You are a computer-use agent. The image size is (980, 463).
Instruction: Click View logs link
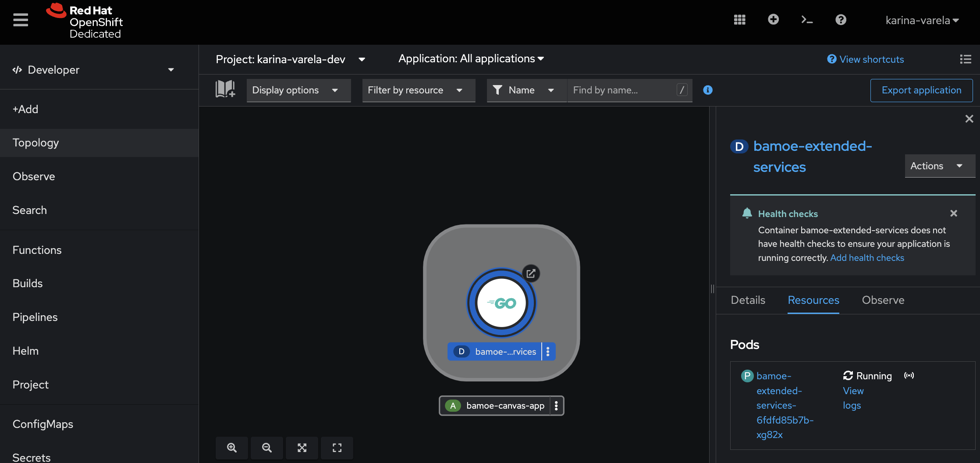[x=853, y=398]
